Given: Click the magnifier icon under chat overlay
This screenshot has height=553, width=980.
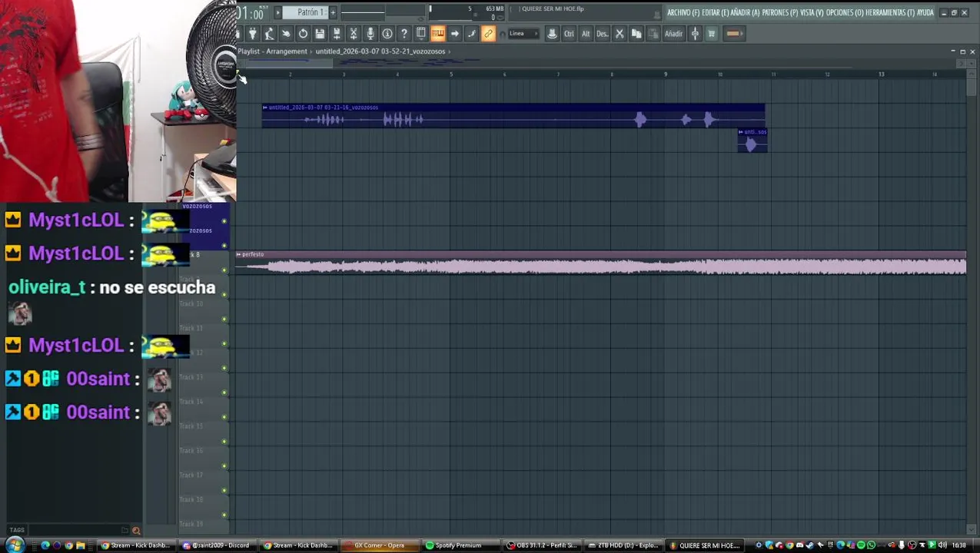Looking at the screenshot, I should (x=136, y=530).
